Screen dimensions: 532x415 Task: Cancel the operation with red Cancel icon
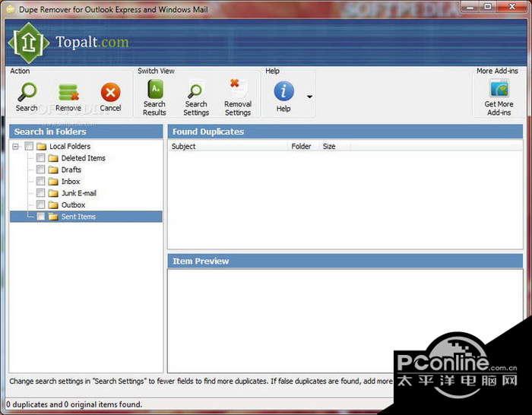(110, 92)
